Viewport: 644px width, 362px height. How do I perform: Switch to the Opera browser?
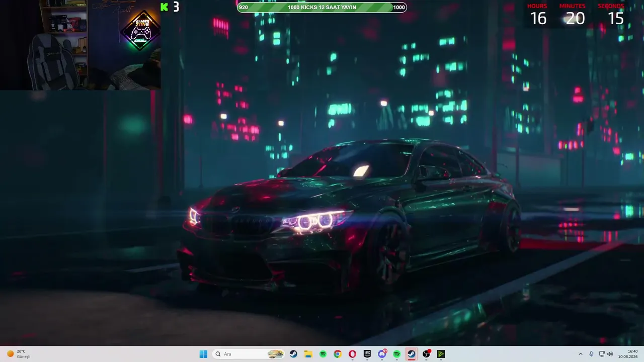[352, 354]
